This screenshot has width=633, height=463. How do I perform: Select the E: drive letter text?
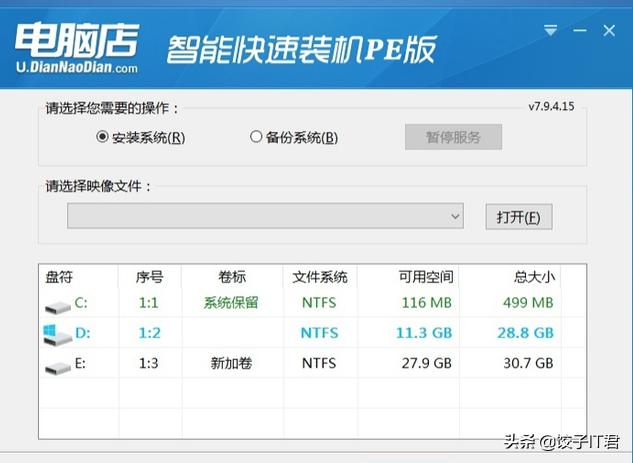pos(80,363)
